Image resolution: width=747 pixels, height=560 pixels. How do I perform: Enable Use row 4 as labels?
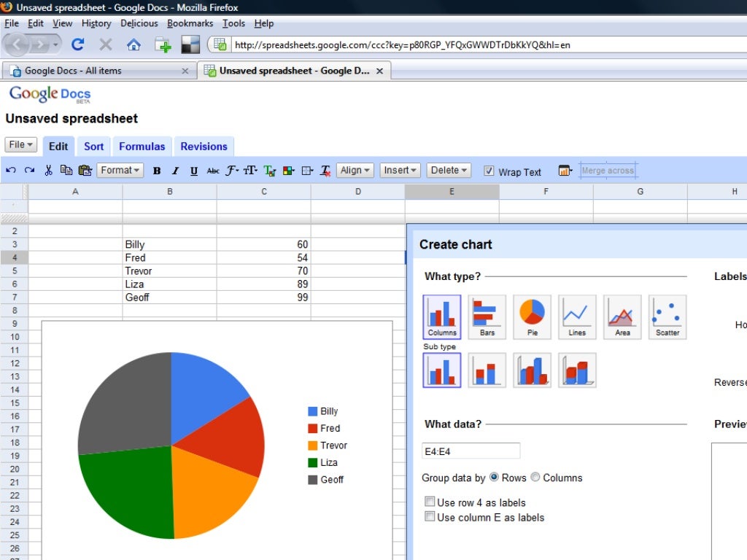point(430,502)
